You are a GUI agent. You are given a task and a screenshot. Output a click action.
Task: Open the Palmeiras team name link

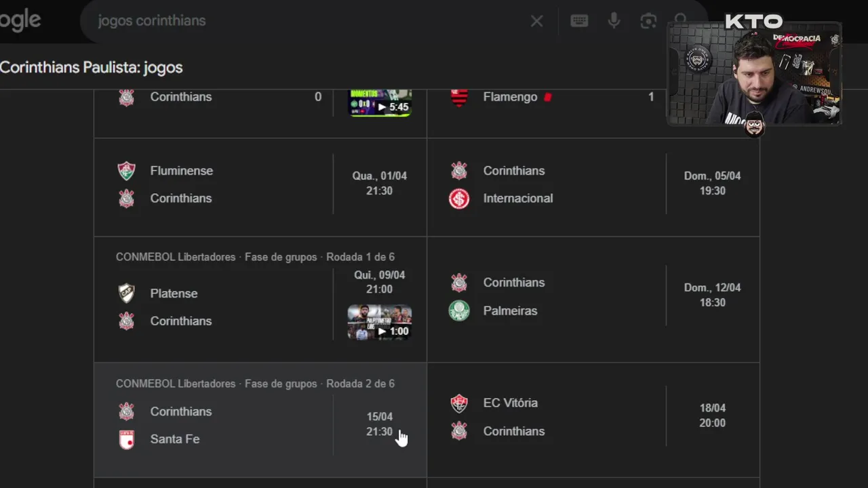pyautogui.click(x=510, y=310)
